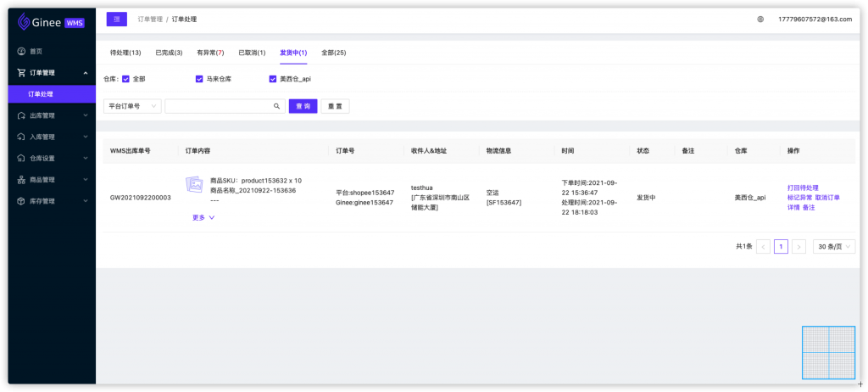Click the 打回待处理 link
The height and width of the screenshot is (392, 868).
pyautogui.click(x=803, y=188)
